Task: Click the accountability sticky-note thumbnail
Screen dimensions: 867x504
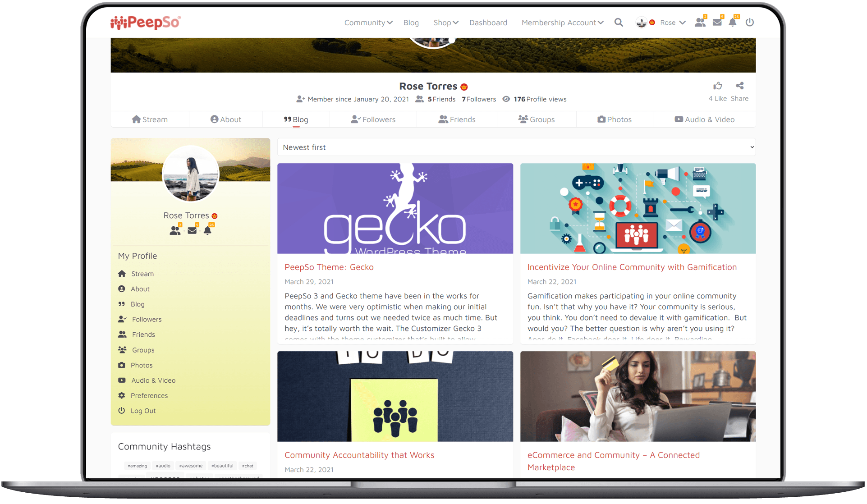Action: coord(395,396)
